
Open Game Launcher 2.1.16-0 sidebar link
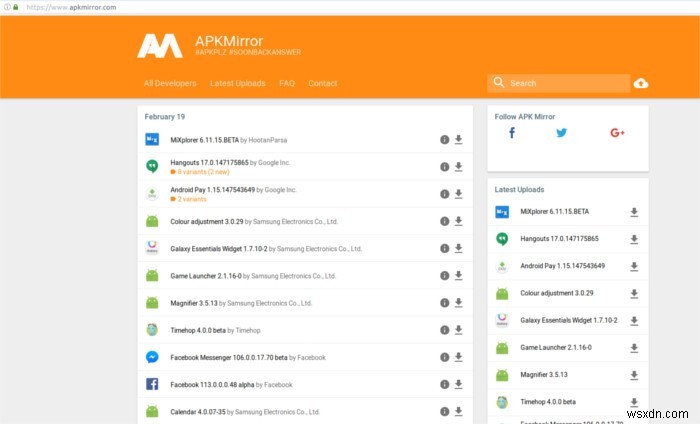click(x=556, y=348)
